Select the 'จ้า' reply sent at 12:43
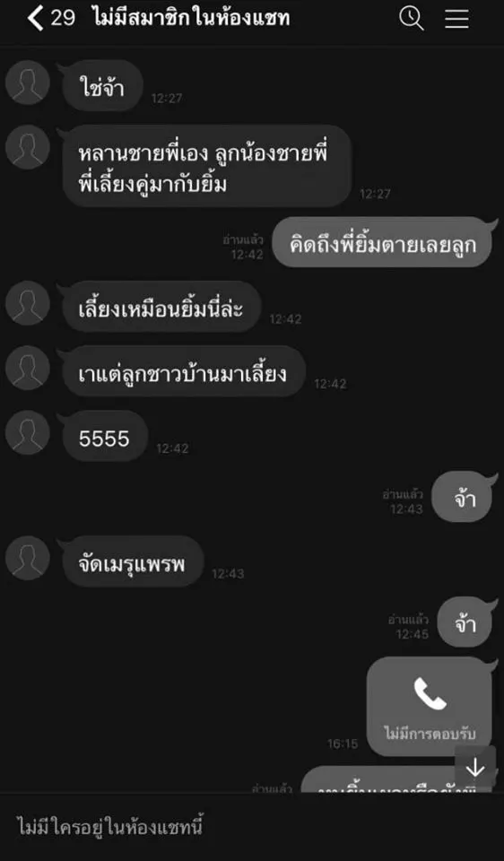Image resolution: width=504 pixels, height=861 pixels. [x=462, y=497]
